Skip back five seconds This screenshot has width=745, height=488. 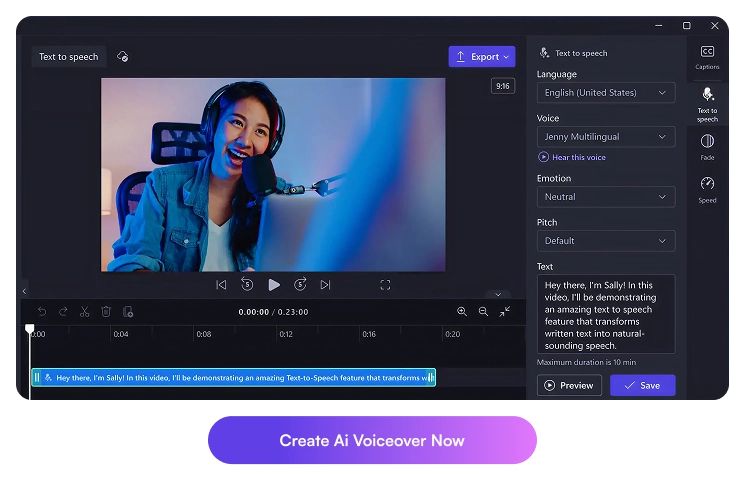click(247, 285)
